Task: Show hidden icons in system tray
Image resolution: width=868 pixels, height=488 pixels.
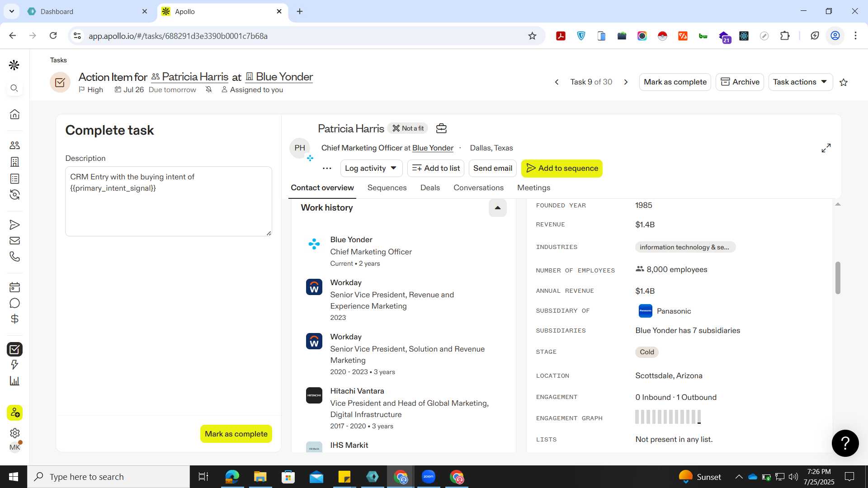Action: coord(739,477)
